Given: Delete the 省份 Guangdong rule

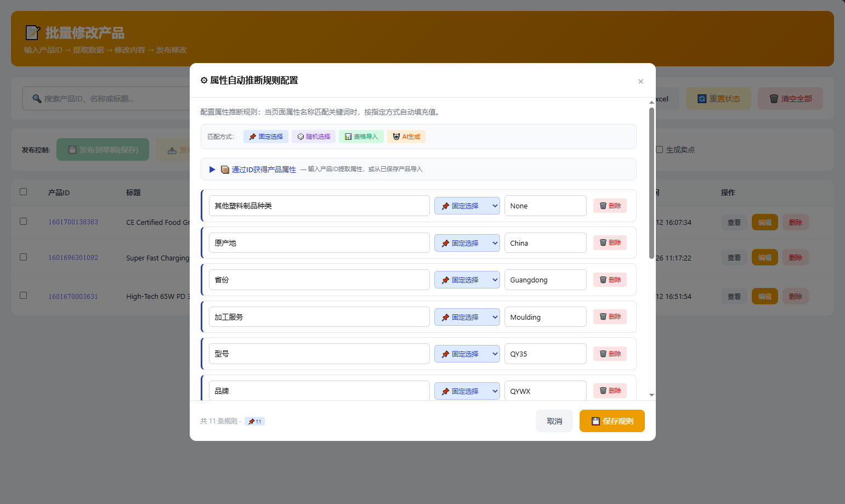Looking at the screenshot, I should [610, 280].
